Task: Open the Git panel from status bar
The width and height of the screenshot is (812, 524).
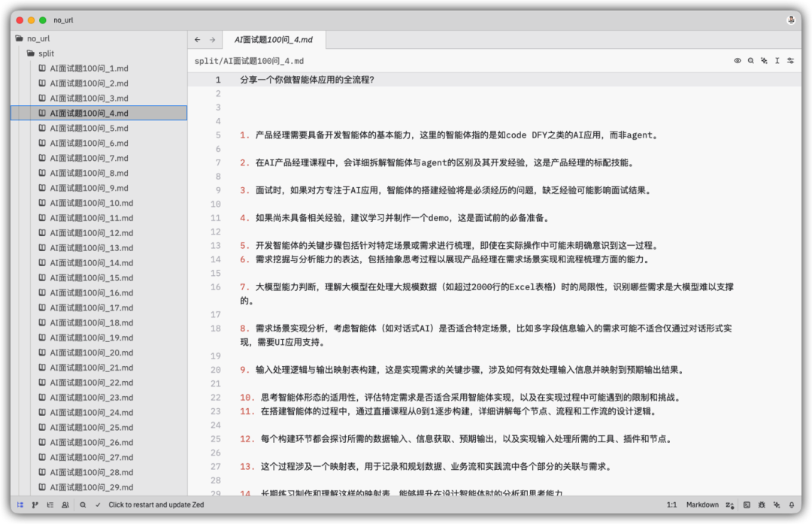Action: pos(35,505)
